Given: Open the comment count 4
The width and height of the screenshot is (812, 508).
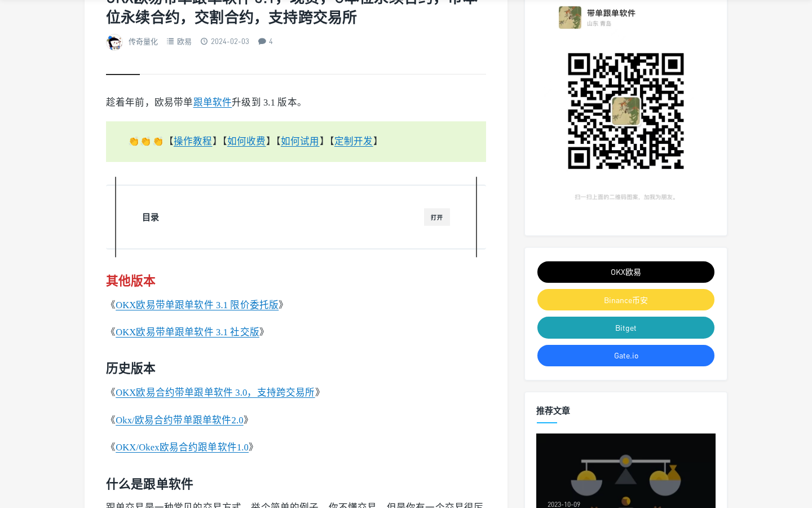Looking at the screenshot, I should tap(271, 42).
